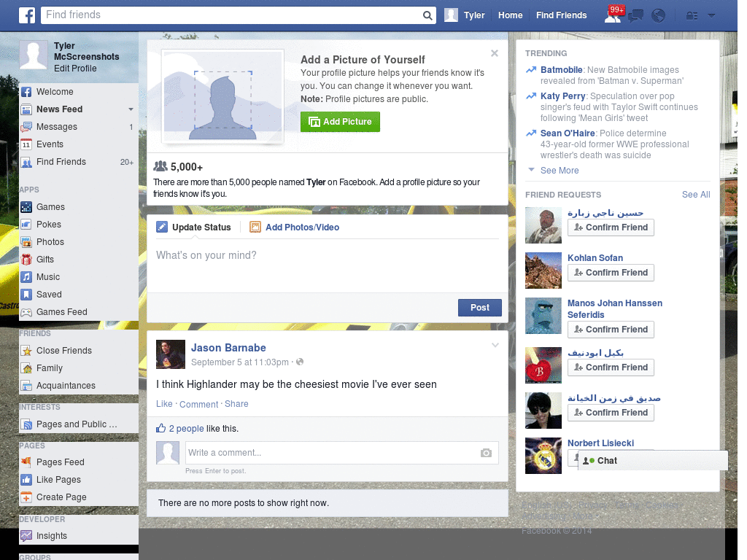Confirm friend Manos Johan Hanssen Seferidis
Viewport: 747px width, 560px height.
point(611,330)
